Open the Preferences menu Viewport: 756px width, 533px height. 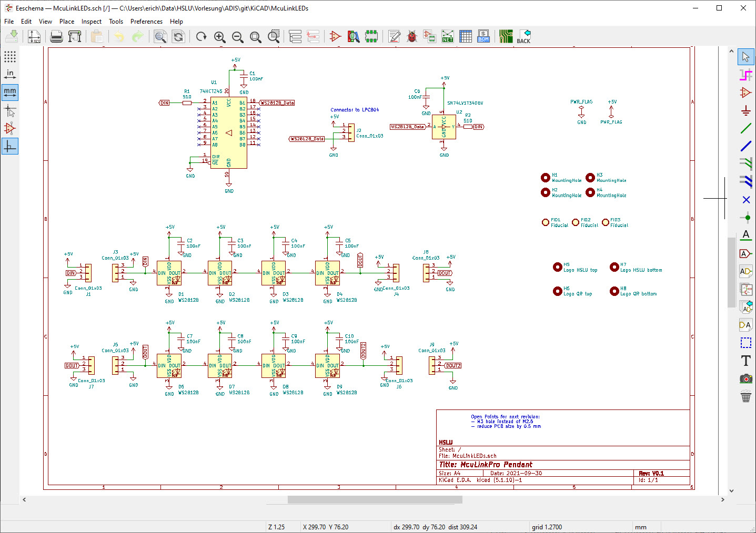pos(146,22)
